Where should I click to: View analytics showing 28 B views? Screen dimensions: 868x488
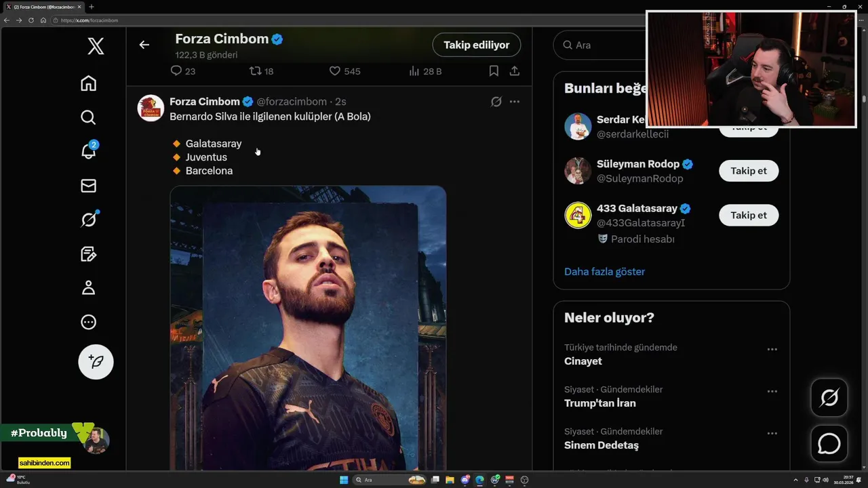[425, 71]
